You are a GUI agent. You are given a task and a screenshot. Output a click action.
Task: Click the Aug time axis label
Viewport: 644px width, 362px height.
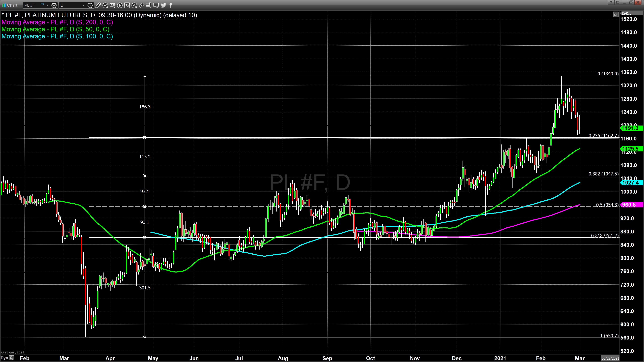[x=283, y=358]
